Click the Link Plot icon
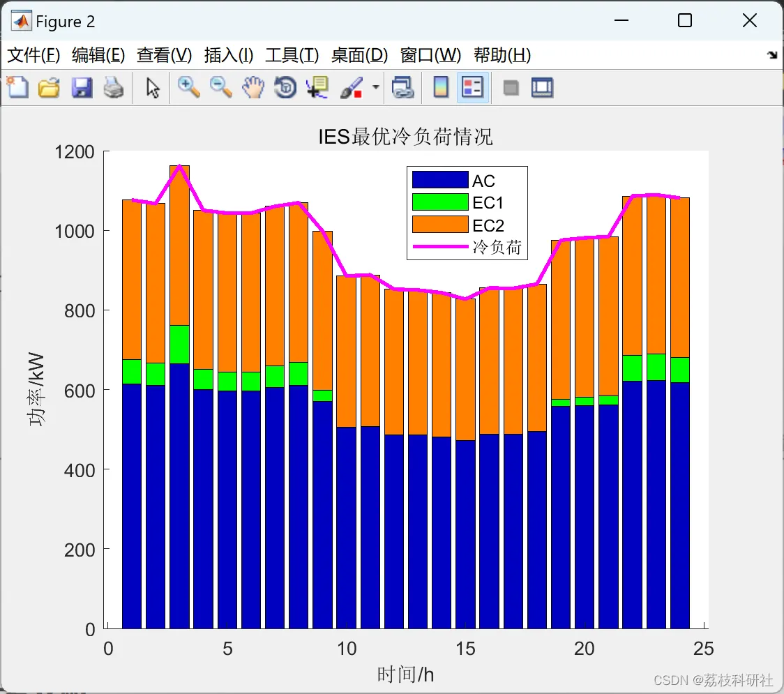Screen dimensions: 784x694 [x=402, y=87]
